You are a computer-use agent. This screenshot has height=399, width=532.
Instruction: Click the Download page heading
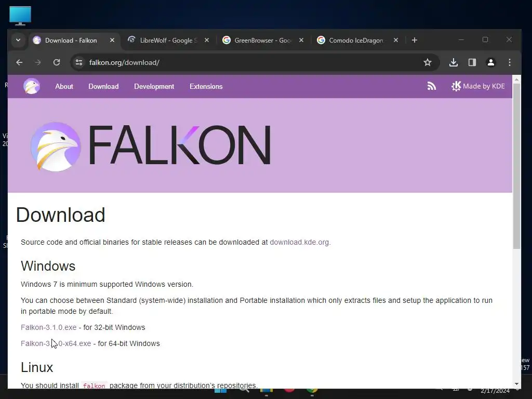60,215
